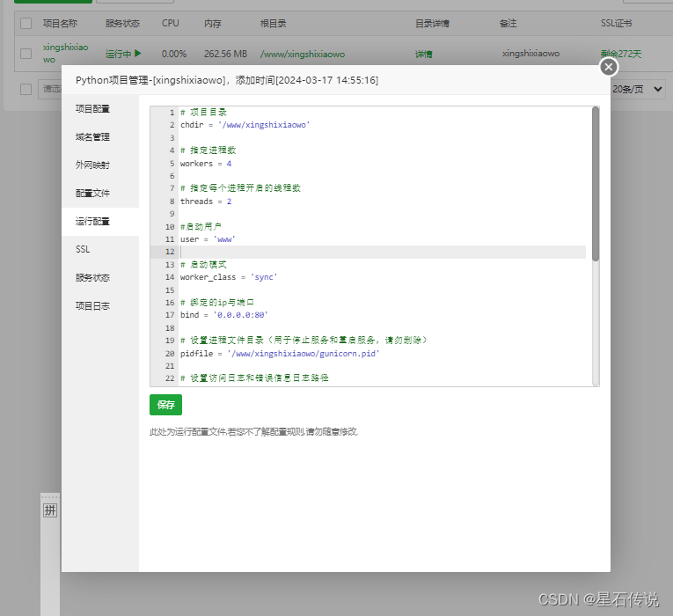Screen dimensions: 673x616
Task: Open the 配置文件 tab
Action: [x=92, y=194]
